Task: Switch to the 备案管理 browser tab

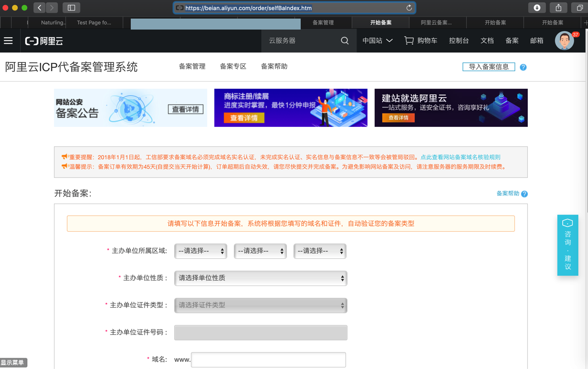Action: [x=323, y=22]
